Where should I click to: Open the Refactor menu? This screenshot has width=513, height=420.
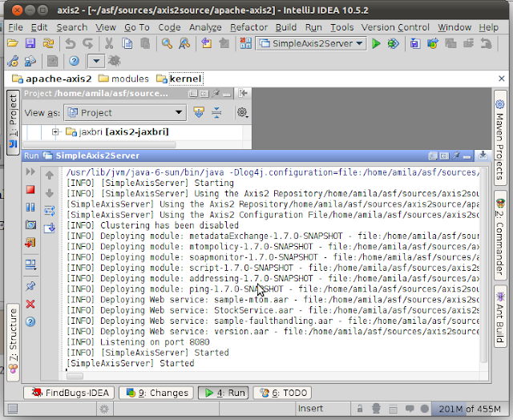tap(248, 27)
